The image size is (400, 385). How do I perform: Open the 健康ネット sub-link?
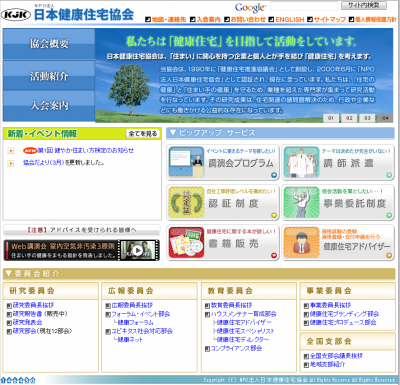pyautogui.click(x=130, y=340)
